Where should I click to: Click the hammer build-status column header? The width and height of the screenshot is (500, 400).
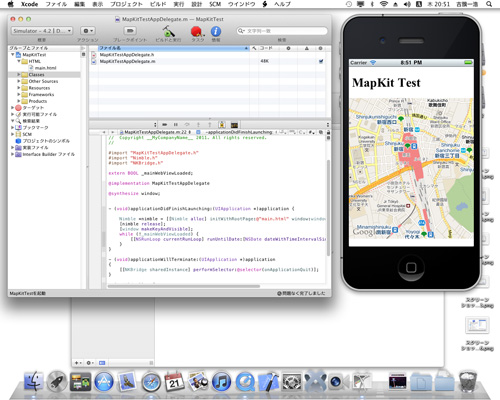click(254, 48)
